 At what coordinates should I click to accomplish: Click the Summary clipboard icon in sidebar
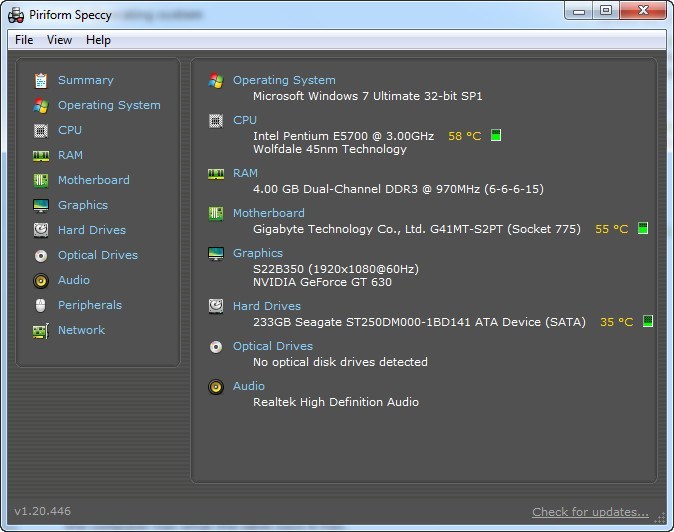[x=41, y=80]
